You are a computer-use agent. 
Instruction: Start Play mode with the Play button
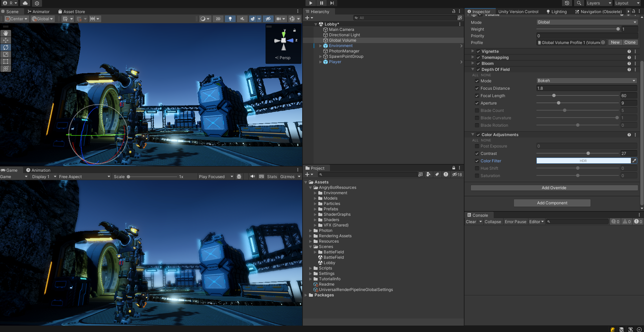pos(311,3)
